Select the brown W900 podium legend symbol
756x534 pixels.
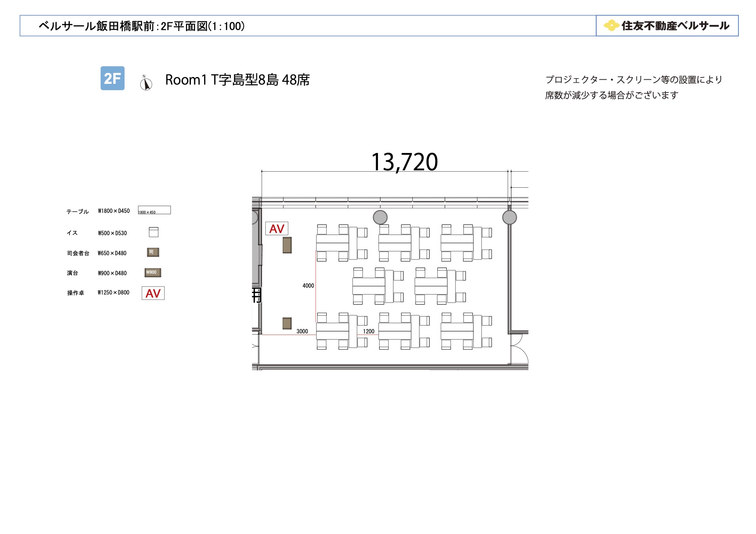click(153, 272)
